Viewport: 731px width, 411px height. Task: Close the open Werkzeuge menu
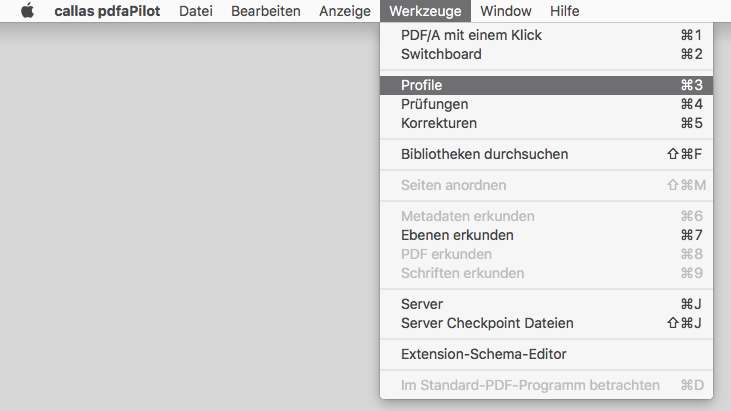(425, 11)
